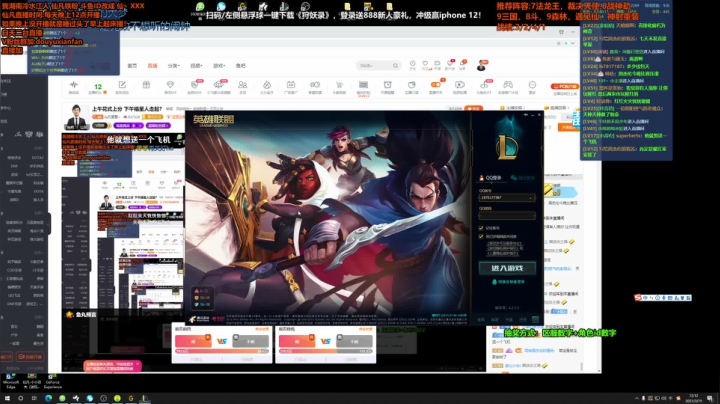Choose red option in right prediction card
720x404 pixels.
(297, 341)
